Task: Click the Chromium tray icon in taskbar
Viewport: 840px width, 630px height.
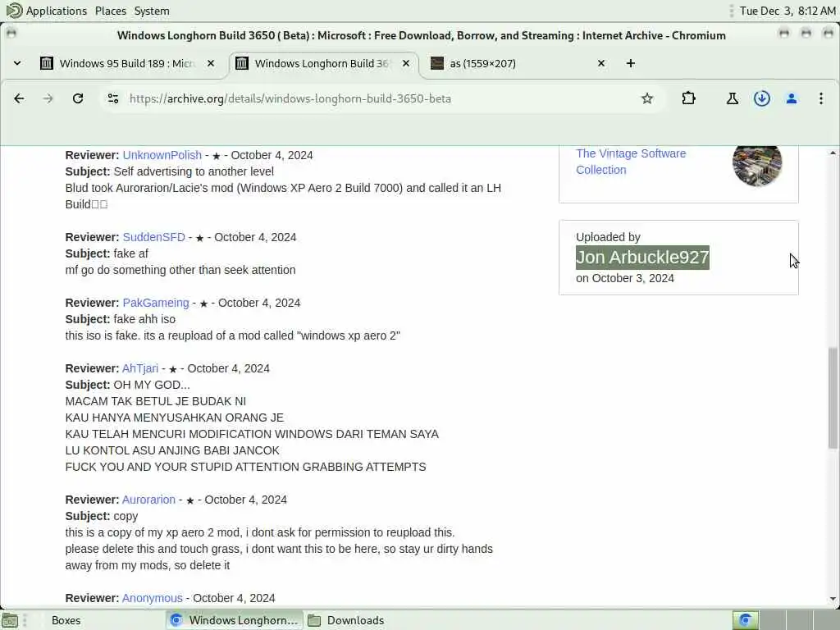Action: click(745, 620)
